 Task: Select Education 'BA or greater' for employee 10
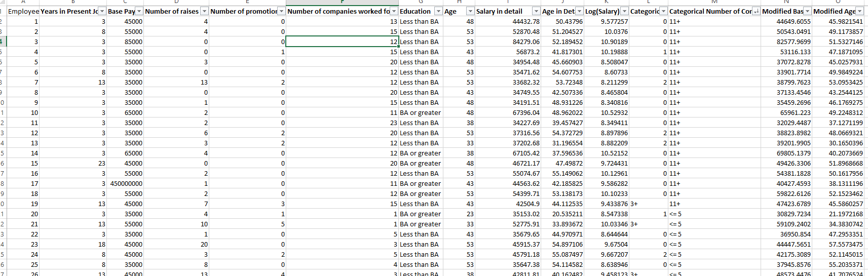421,112
